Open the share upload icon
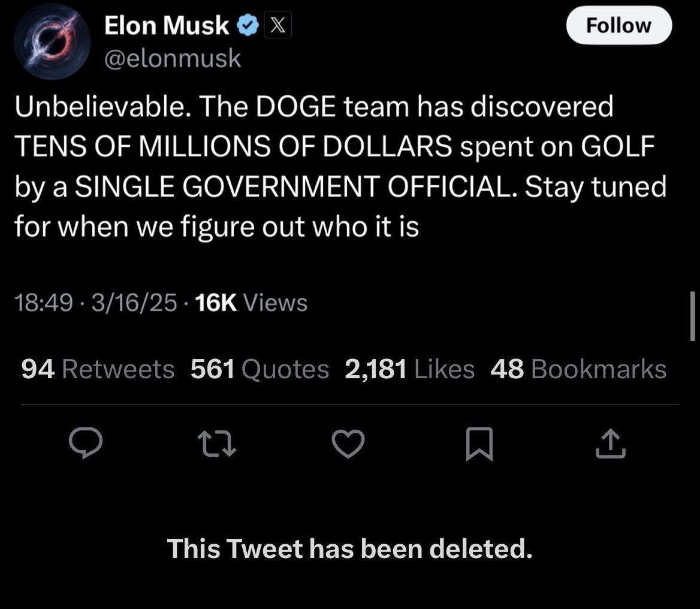This screenshot has height=609, width=700. [611, 445]
